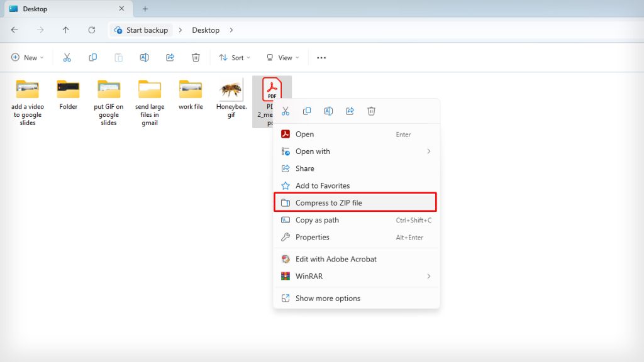
Task: Navigate up one folder level
Action: [x=65, y=30]
